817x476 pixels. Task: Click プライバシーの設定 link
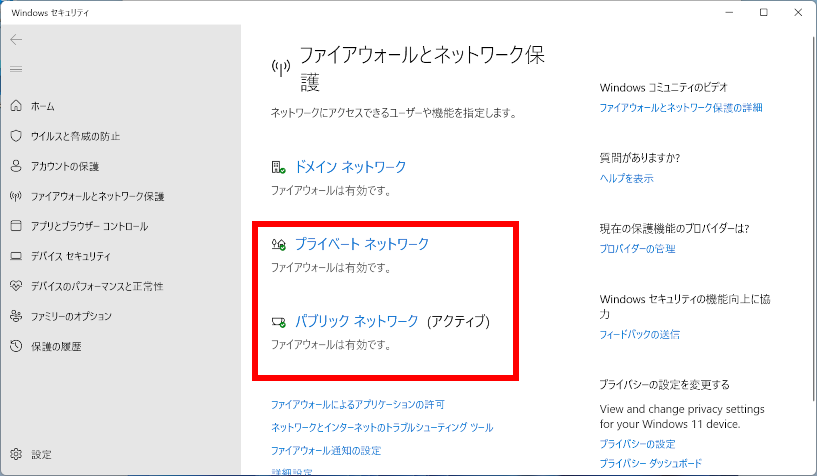click(x=637, y=444)
